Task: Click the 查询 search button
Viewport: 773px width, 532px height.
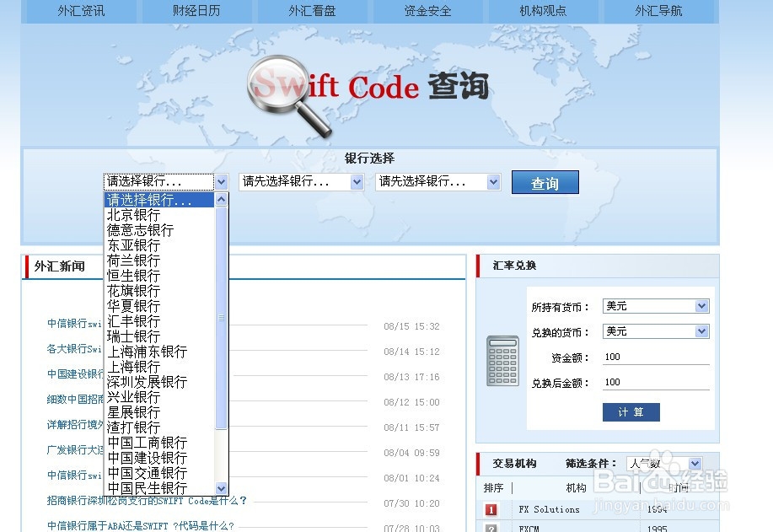Action: tap(545, 182)
